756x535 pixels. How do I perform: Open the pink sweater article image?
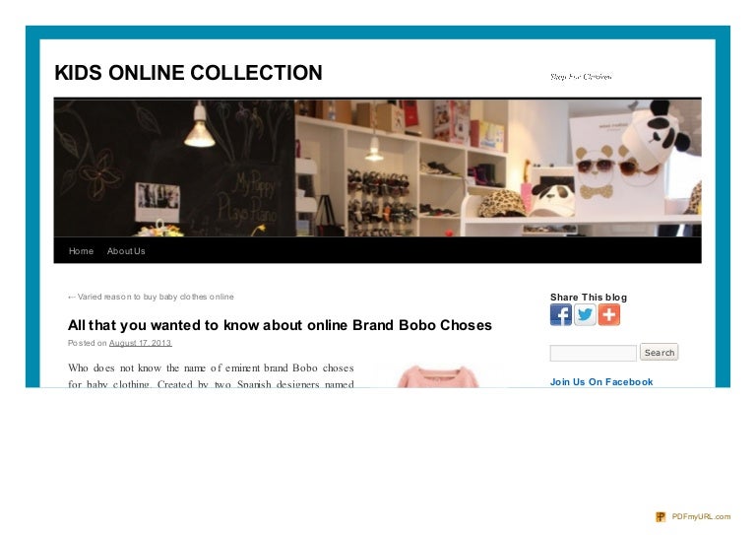click(438, 376)
